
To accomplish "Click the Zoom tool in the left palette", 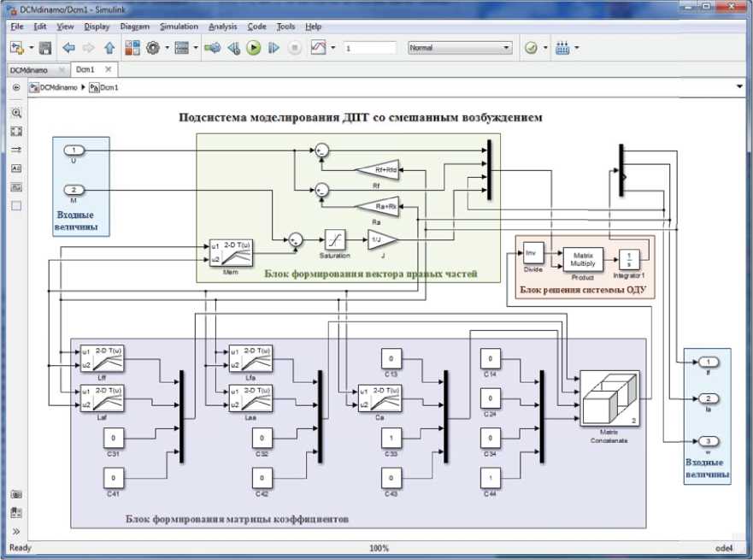I will pyautogui.click(x=16, y=112).
